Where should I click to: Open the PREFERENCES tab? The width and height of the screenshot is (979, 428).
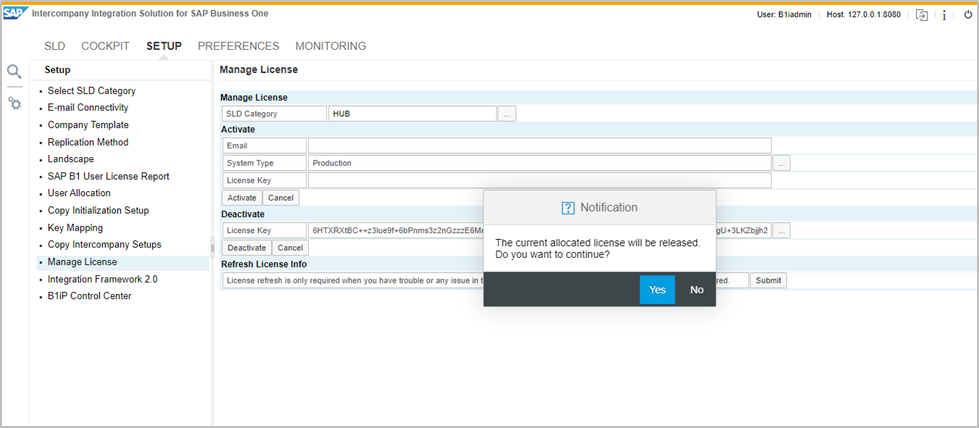[x=238, y=46]
